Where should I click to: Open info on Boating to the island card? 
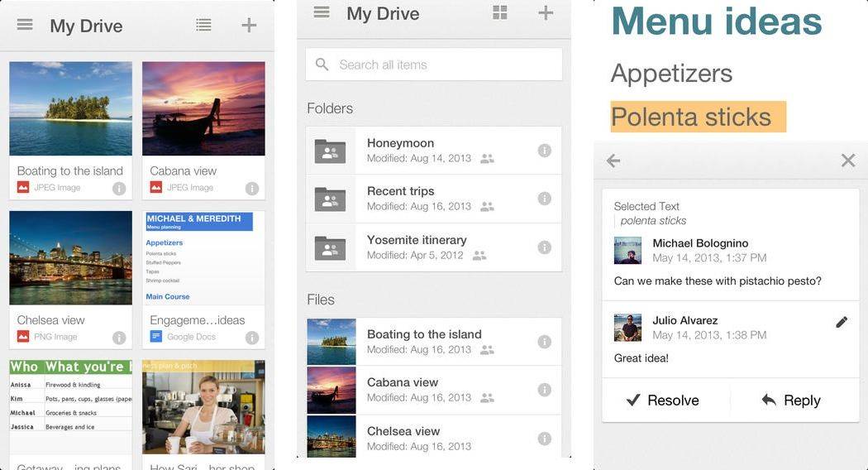click(x=119, y=189)
